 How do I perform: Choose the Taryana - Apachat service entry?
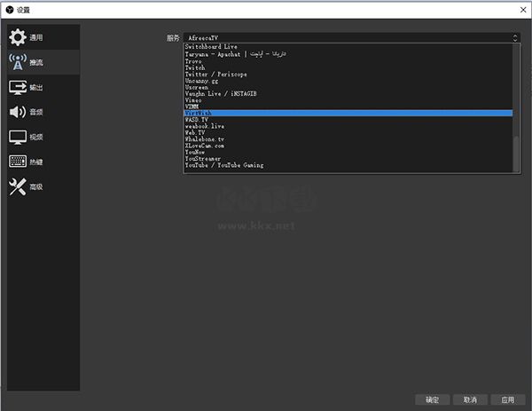tap(348, 54)
